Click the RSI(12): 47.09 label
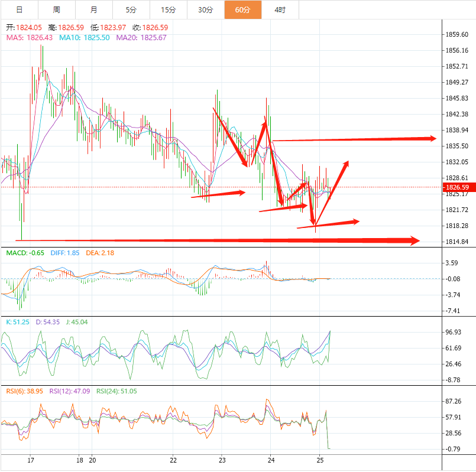This screenshot has width=476, height=472. click(70, 391)
